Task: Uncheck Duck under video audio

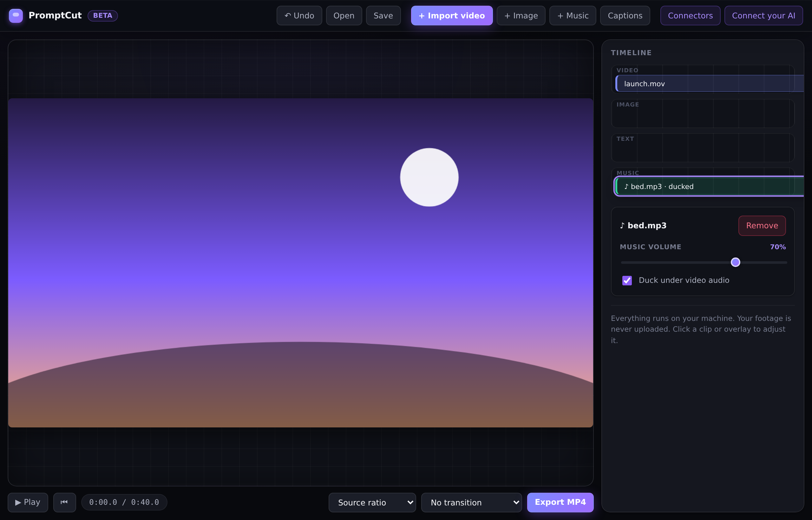Action: pos(627,280)
